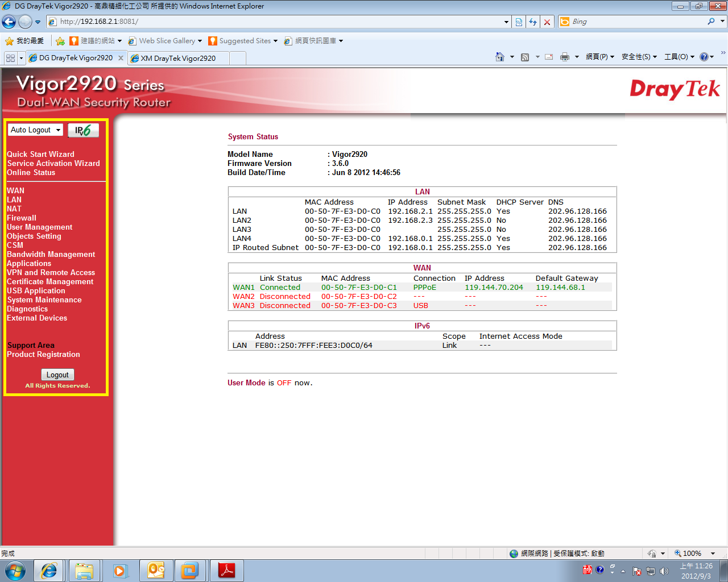Open the zoom level 100% dropdown
The width and height of the screenshot is (728, 582).
(712, 554)
